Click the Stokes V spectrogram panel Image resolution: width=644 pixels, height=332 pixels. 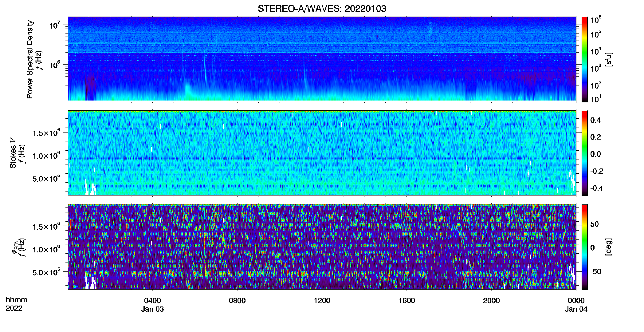(x=322, y=153)
